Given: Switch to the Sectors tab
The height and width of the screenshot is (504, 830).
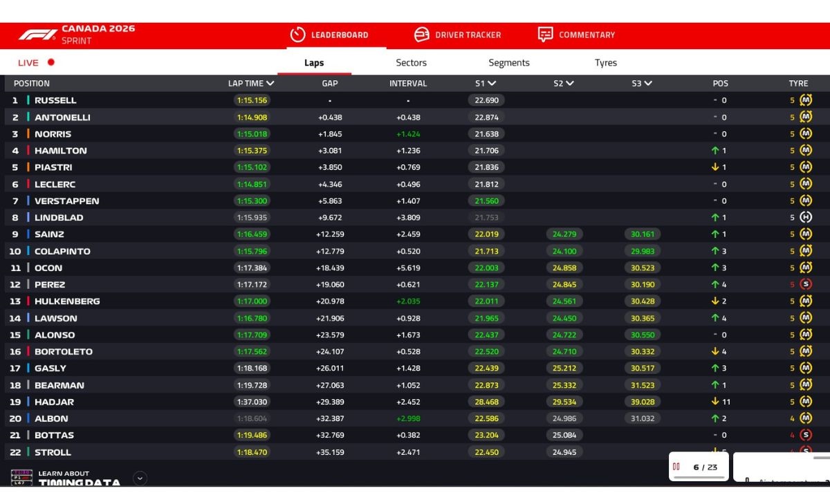Looking at the screenshot, I should click(411, 63).
